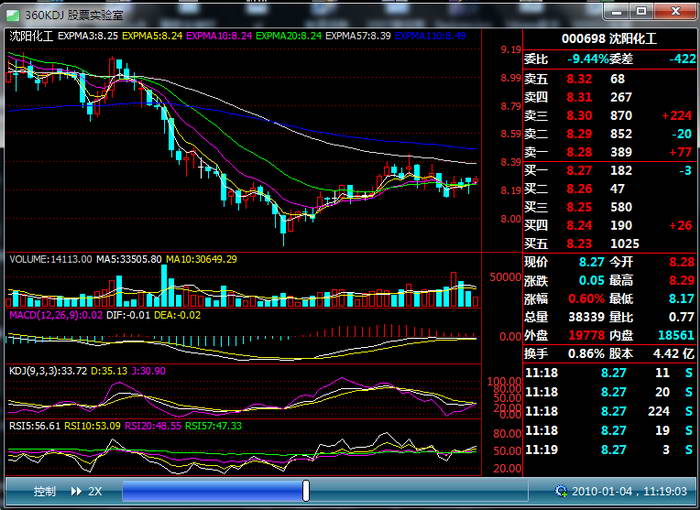Click the unfilled portion of the replay progress track
Screen dimensions: 700x510
point(418,491)
